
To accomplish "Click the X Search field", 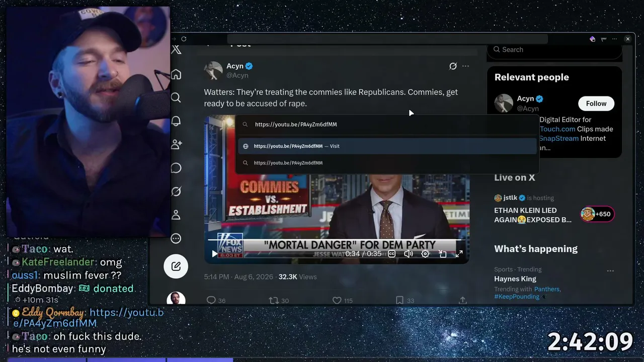I will tap(554, 50).
